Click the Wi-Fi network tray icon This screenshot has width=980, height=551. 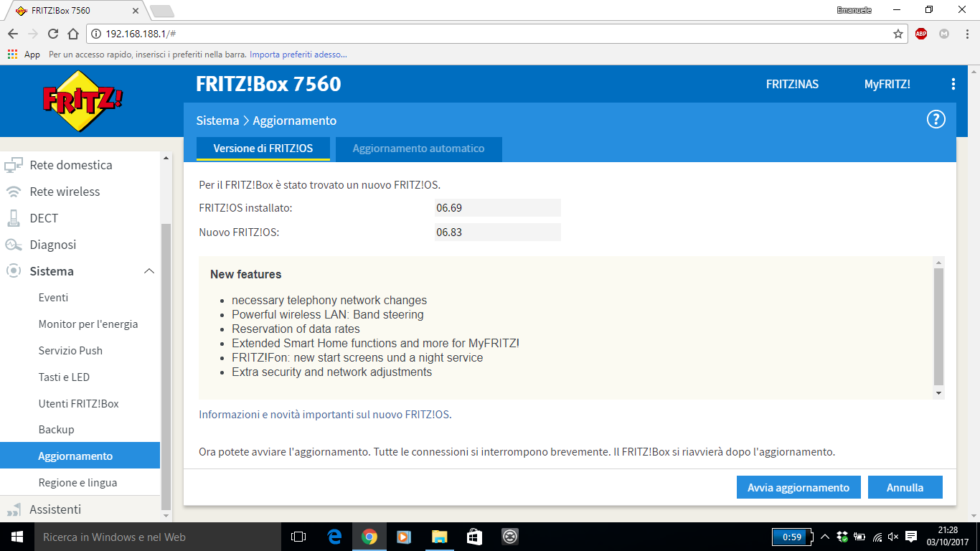877,537
